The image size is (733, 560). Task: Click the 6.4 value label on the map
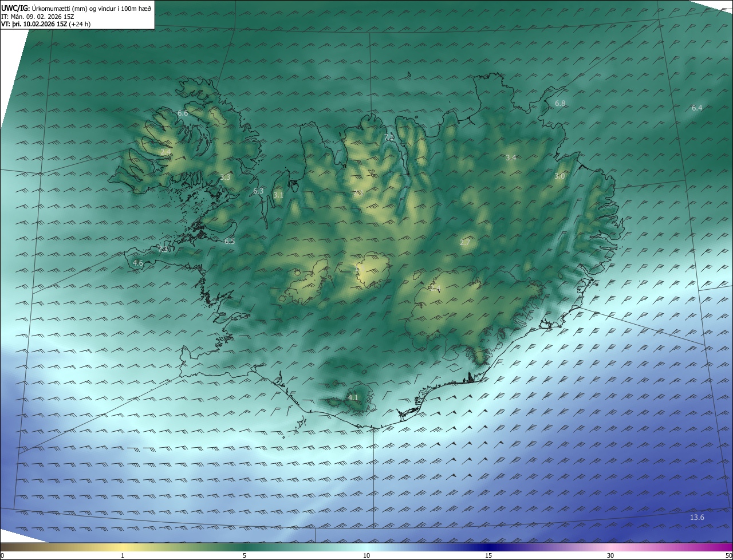(697, 108)
